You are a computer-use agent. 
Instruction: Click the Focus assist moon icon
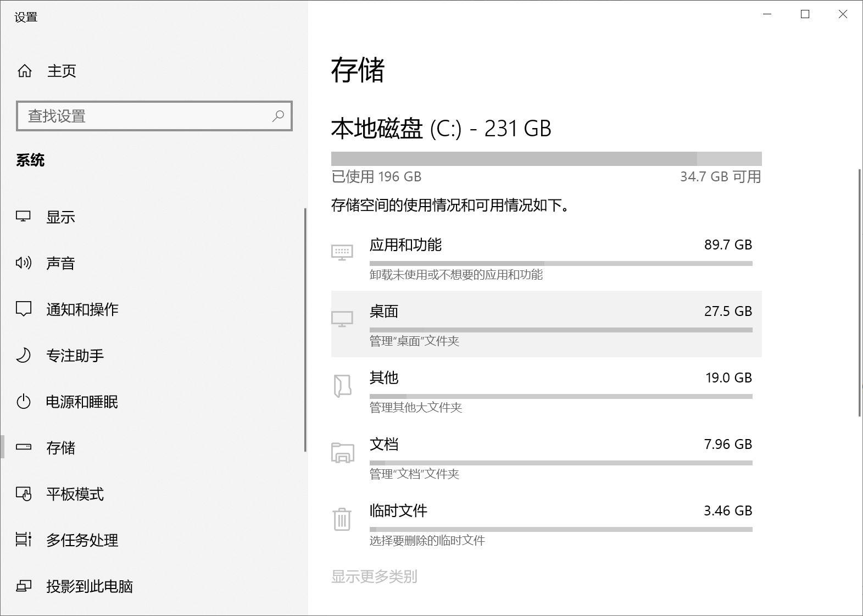[x=23, y=355]
